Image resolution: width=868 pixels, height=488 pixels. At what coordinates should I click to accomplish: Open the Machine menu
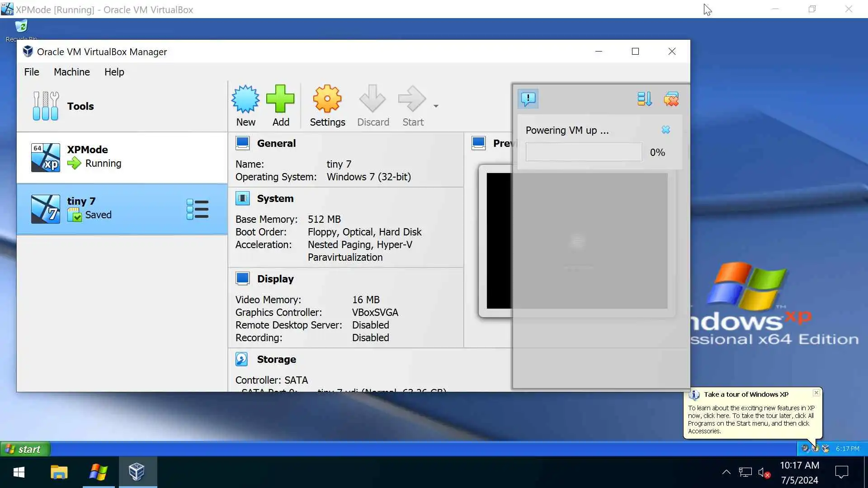pyautogui.click(x=71, y=72)
